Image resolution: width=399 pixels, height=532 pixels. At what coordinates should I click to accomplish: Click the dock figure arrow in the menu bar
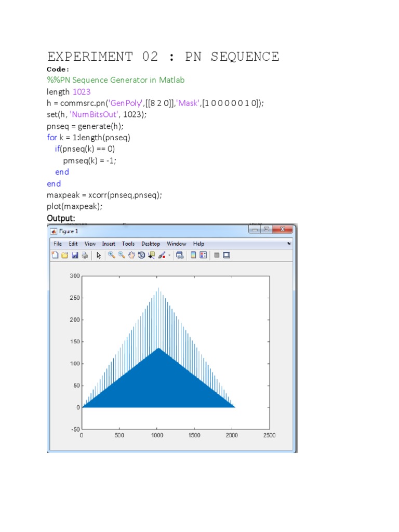click(289, 243)
